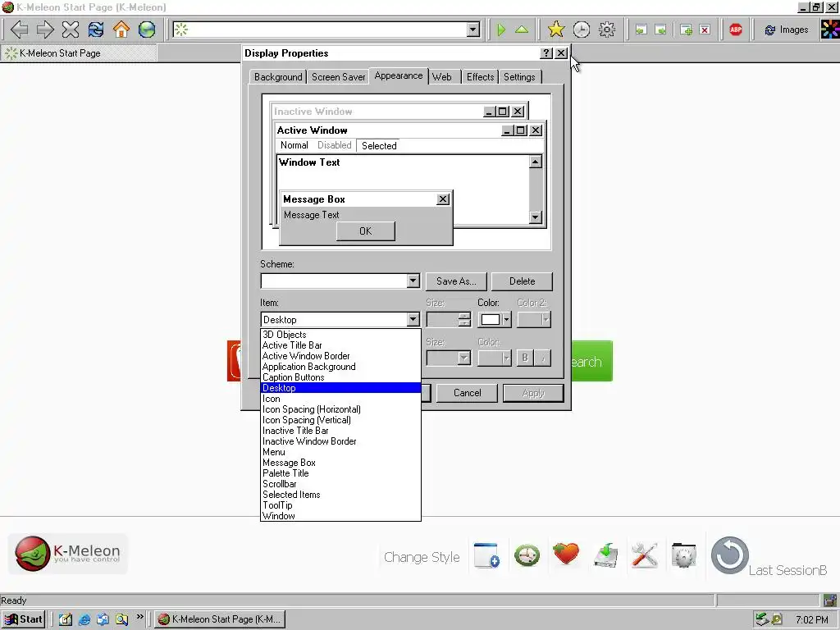Open History clock icon
Viewport: 840px width, 630px height.
tap(582, 30)
